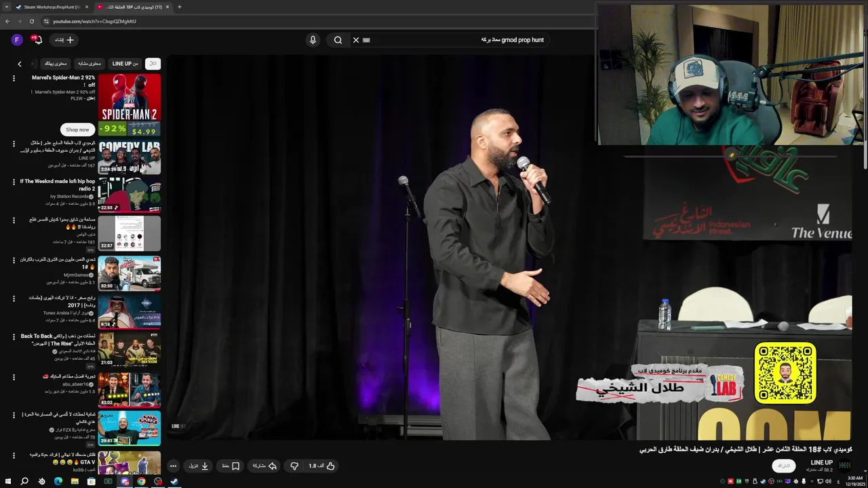Open options for Marvel's Spider-Man 2 ad

pyautogui.click(x=14, y=79)
